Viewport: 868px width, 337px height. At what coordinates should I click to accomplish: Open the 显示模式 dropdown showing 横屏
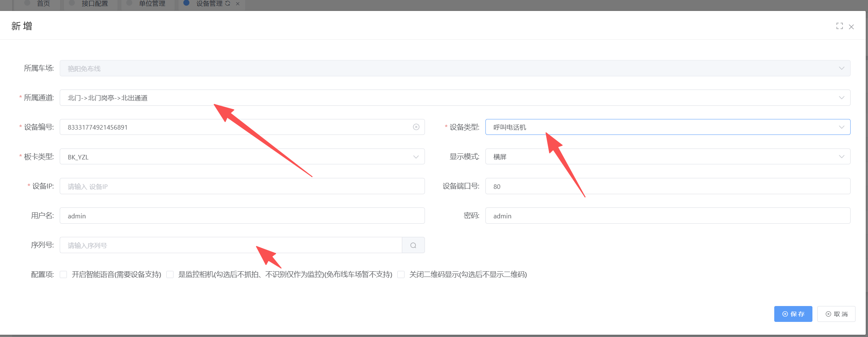668,156
